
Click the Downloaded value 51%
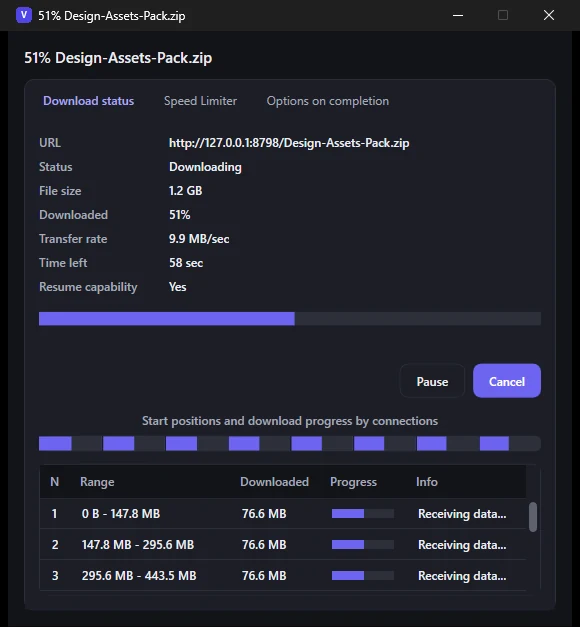click(x=179, y=215)
